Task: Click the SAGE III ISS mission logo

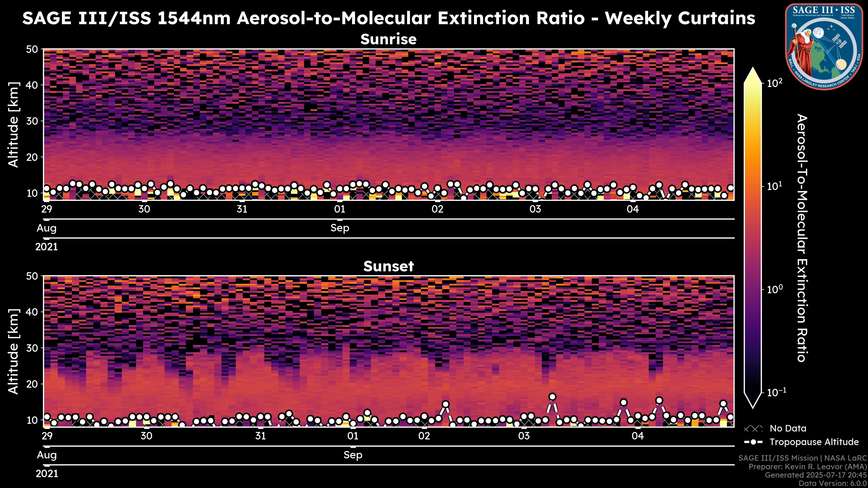Action: click(824, 47)
